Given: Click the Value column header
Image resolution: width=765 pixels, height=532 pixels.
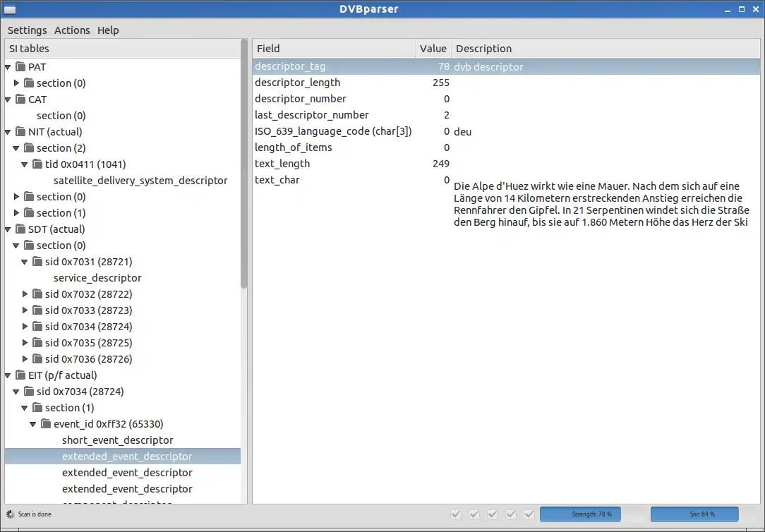Looking at the screenshot, I should pos(433,48).
